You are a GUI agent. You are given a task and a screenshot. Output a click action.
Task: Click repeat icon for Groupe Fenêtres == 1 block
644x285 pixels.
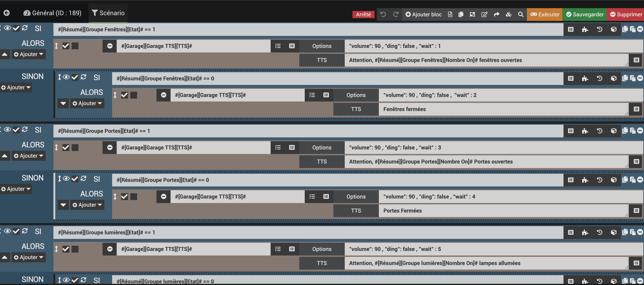pos(25,28)
